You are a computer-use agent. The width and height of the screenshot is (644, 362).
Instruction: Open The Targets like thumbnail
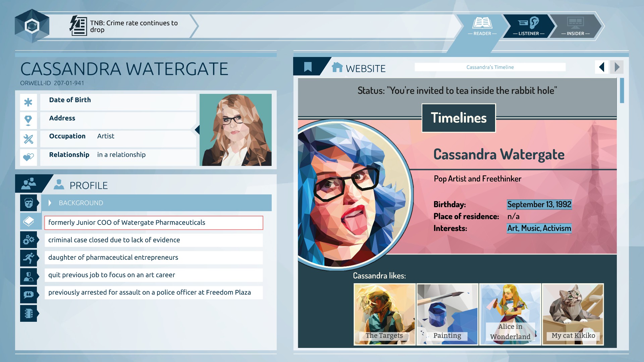[x=384, y=314]
